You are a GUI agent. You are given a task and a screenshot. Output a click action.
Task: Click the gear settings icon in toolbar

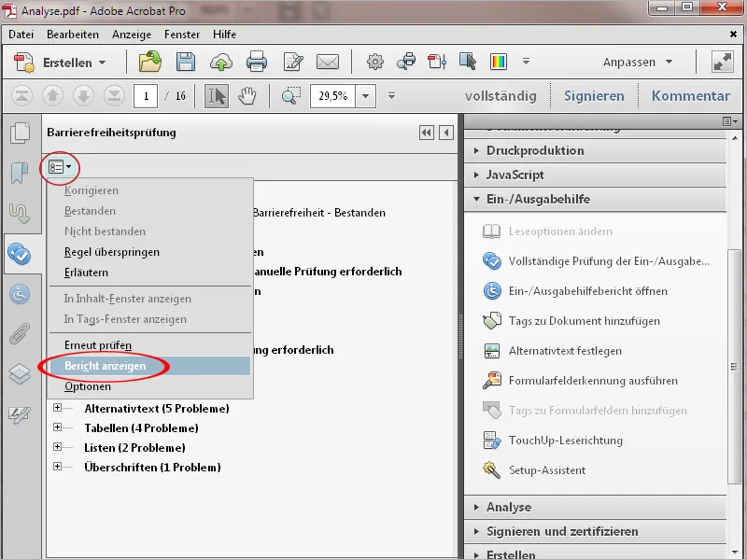pyautogui.click(x=375, y=62)
